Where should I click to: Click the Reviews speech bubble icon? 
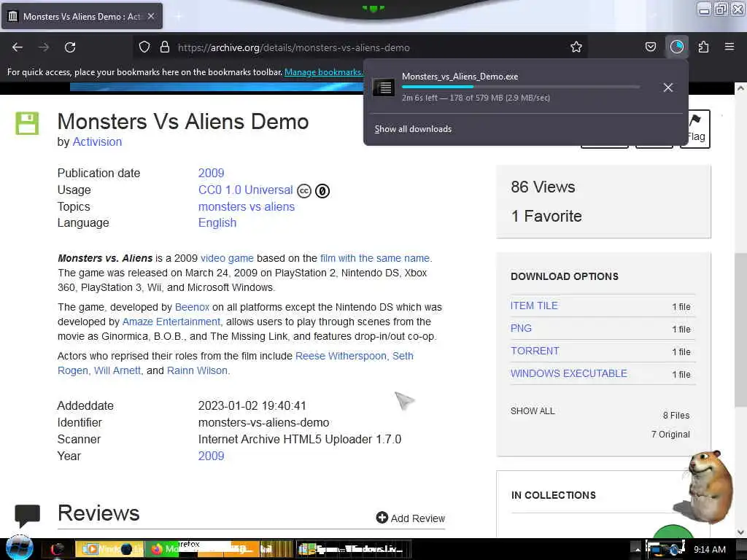click(x=27, y=516)
